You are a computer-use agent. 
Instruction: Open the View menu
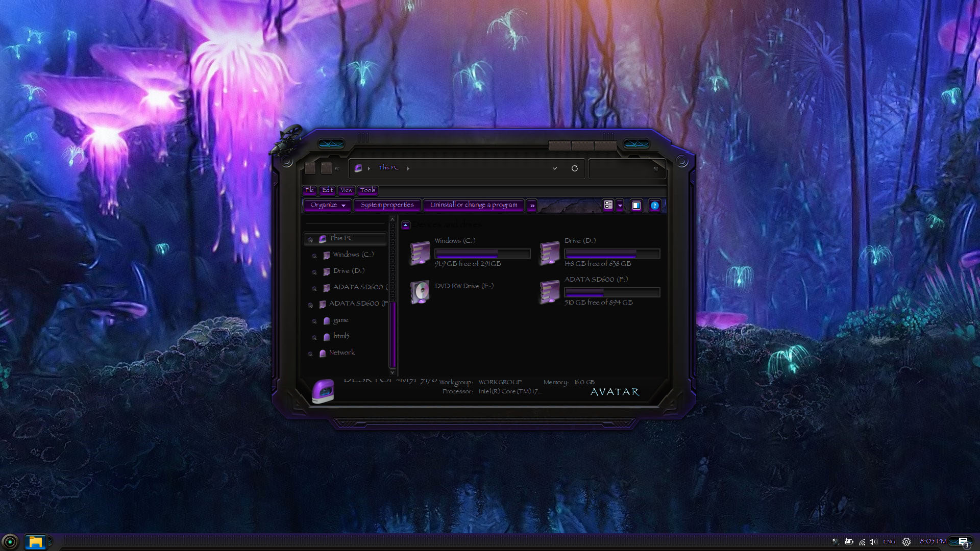click(x=346, y=190)
